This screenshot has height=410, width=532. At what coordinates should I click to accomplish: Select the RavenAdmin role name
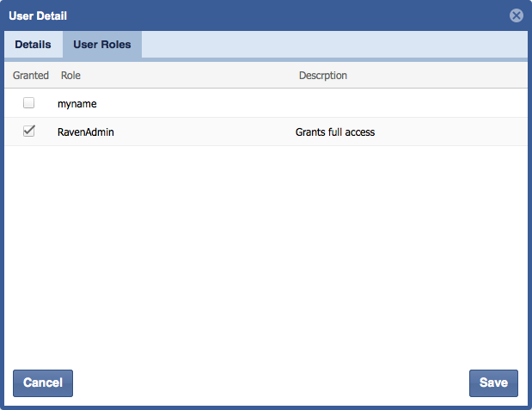85,132
